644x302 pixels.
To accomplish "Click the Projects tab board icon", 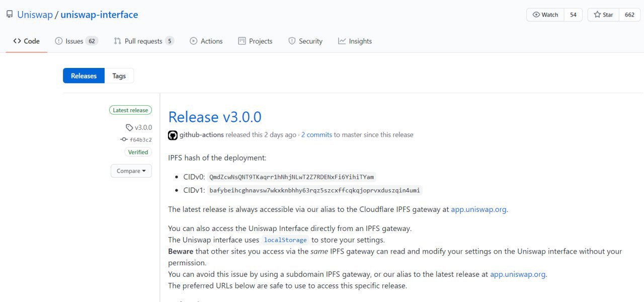I will (x=242, y=41).
